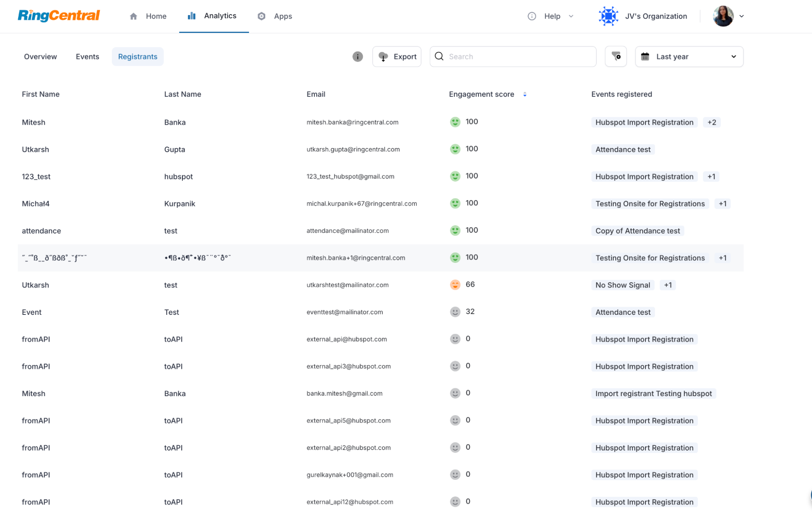
Task: Click the Export button
Action: [397, 56]
